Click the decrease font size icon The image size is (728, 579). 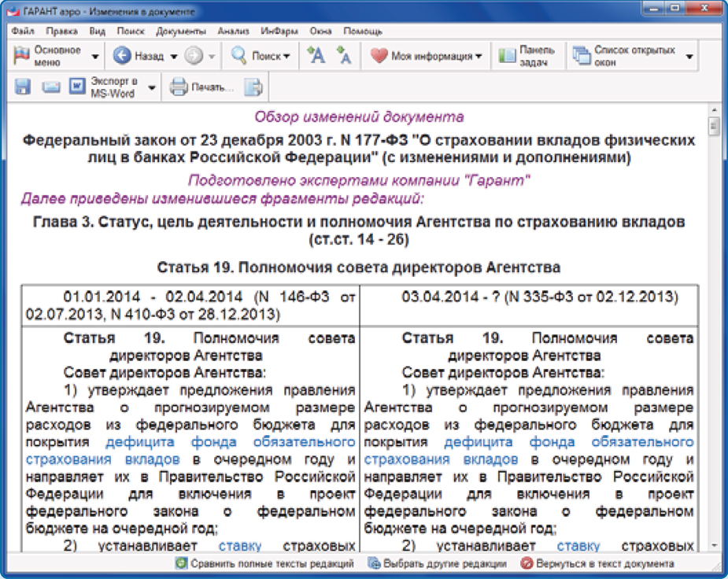pyautogui.click(x=343, y=56)
